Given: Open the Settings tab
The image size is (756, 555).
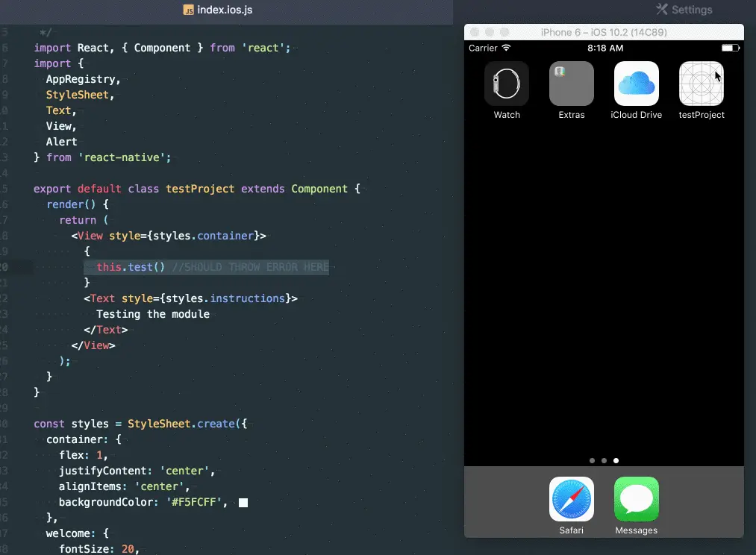Looking at the screenshot, I should pos(684,10).
